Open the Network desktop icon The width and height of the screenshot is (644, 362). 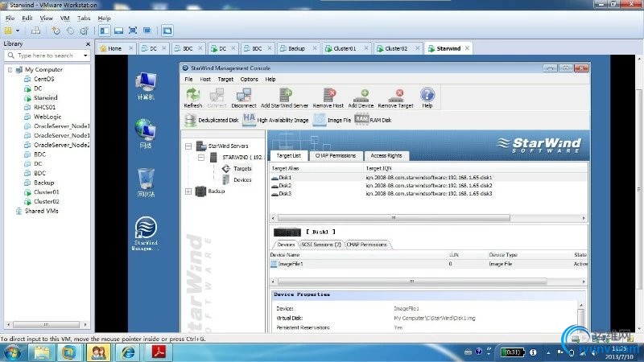[146, 133]
